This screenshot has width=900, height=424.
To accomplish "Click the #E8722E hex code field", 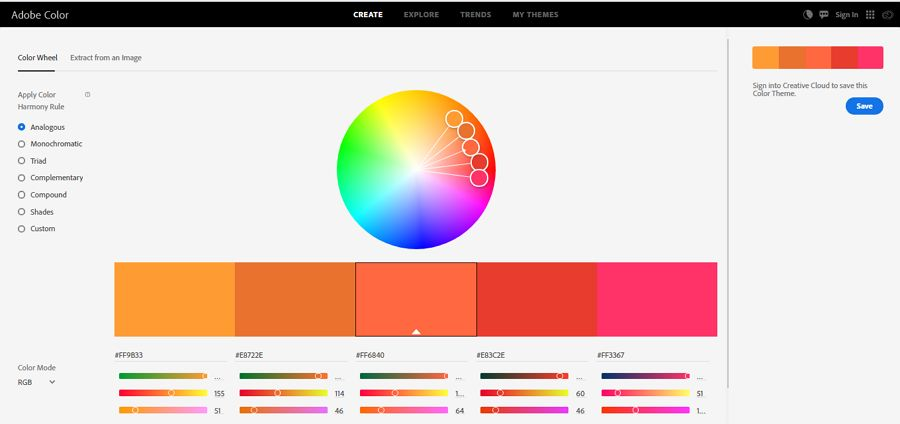I will pos(293,356).
